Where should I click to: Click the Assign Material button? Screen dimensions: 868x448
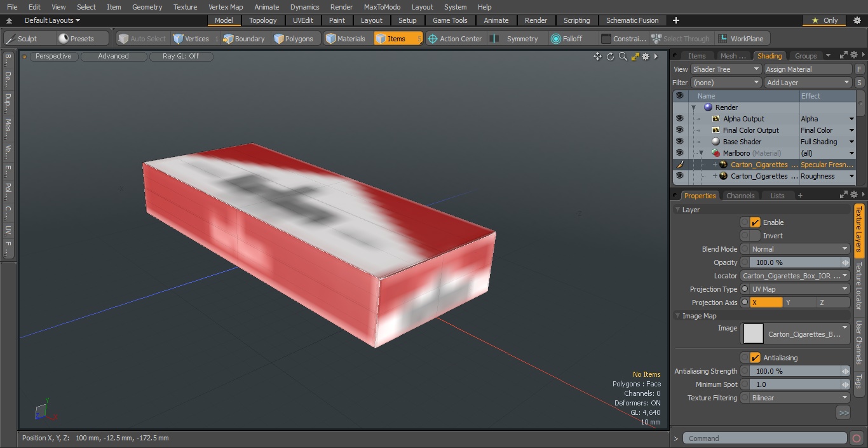click(808, 69)
